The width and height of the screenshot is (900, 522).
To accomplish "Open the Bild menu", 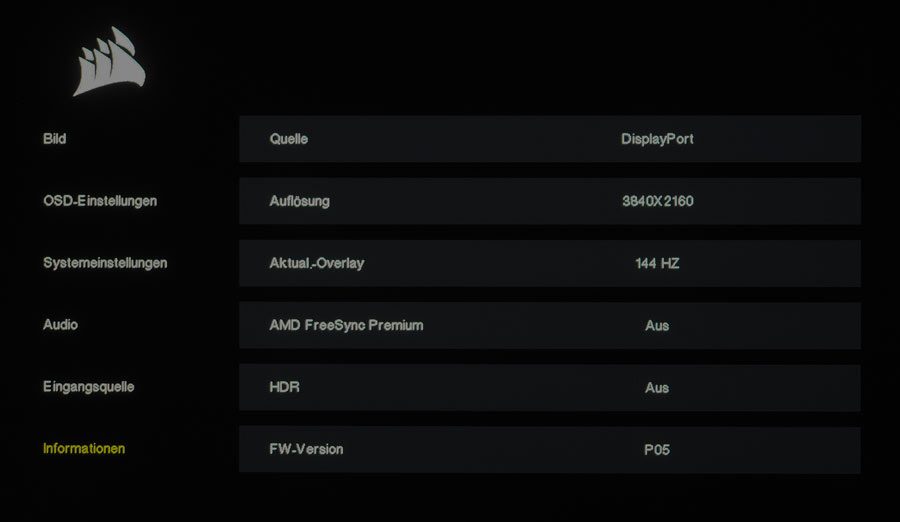I will click(55, 139).
